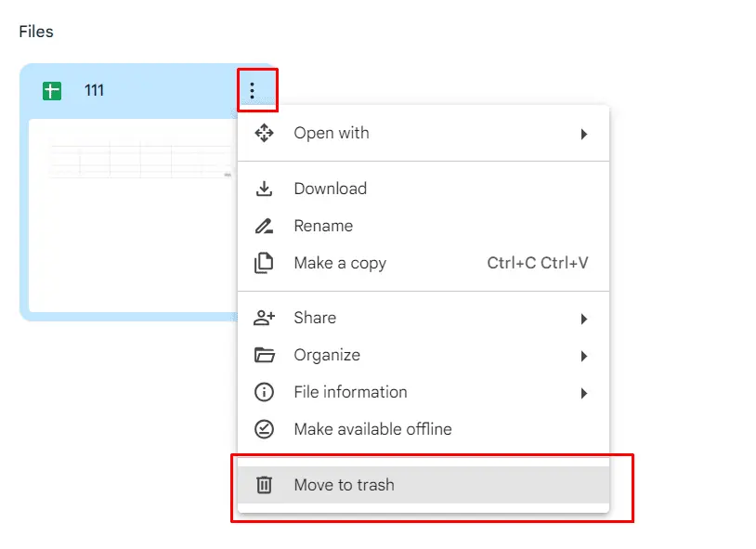The image size is (756, 549).
Task: Select the Rename pencil icon
Action: (264, 226)
